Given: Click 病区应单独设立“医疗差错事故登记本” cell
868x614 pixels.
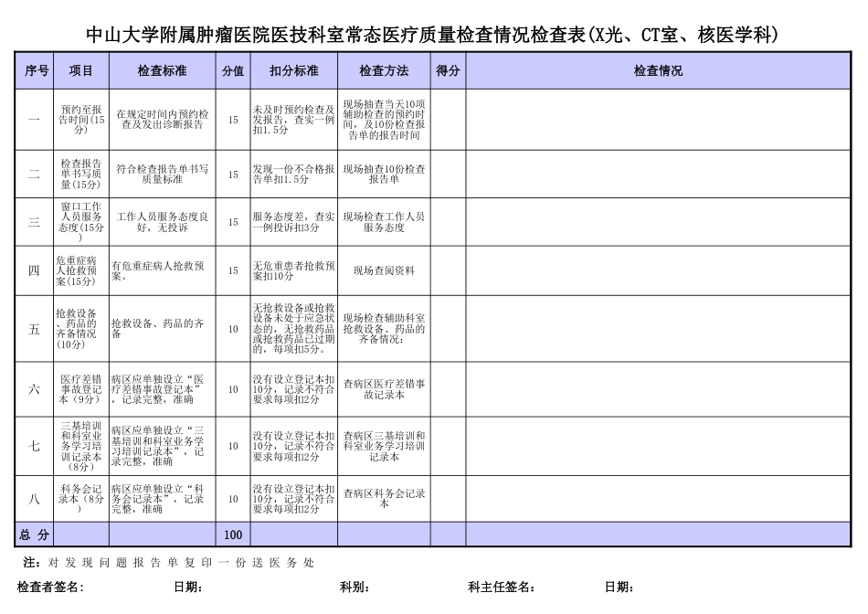Looking at the screenshot, I should pyautogui.click(x=163, y=389).
